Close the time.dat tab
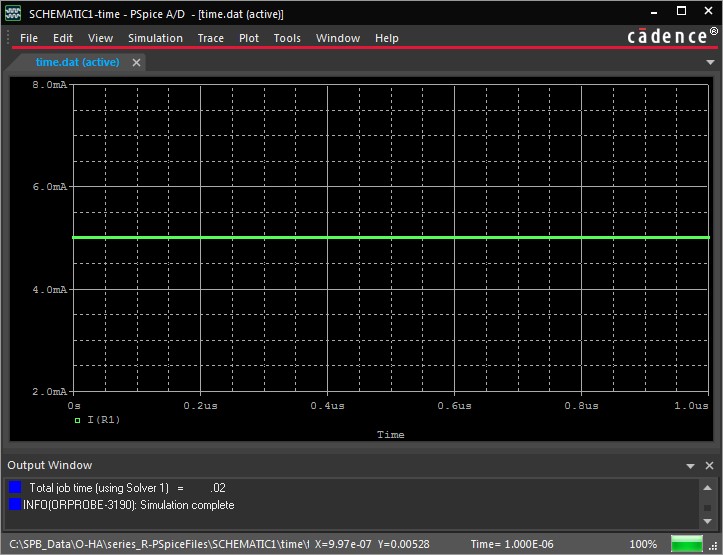723x555 pixels. [137, 62]
